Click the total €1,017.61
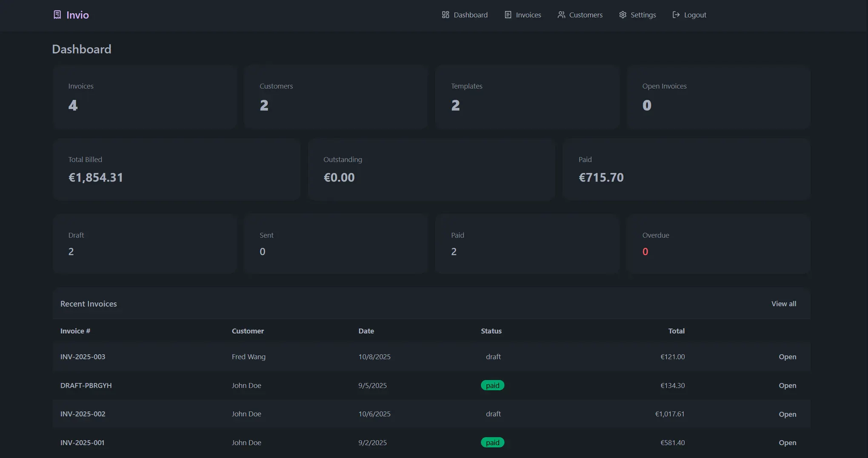 tap(670, 414)
